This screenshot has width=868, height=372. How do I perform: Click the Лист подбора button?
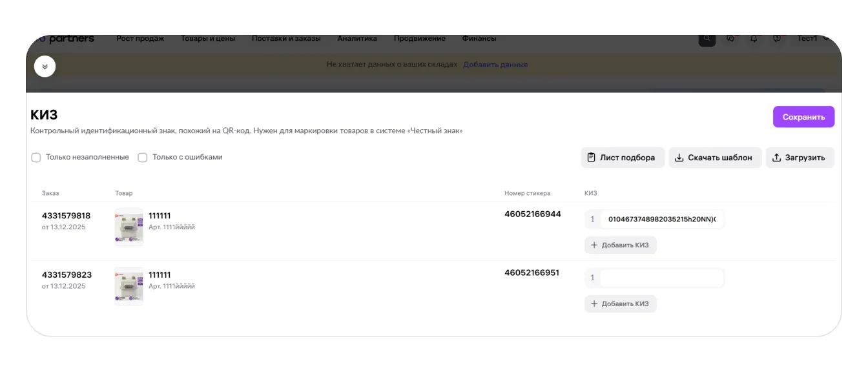click(x=622, y=158)
